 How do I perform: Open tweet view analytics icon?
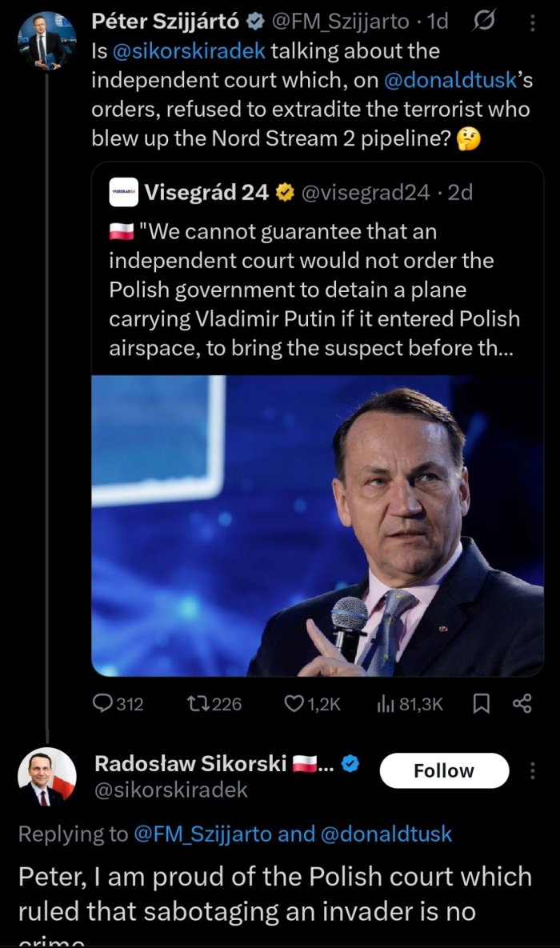click(x=386, y=703)
